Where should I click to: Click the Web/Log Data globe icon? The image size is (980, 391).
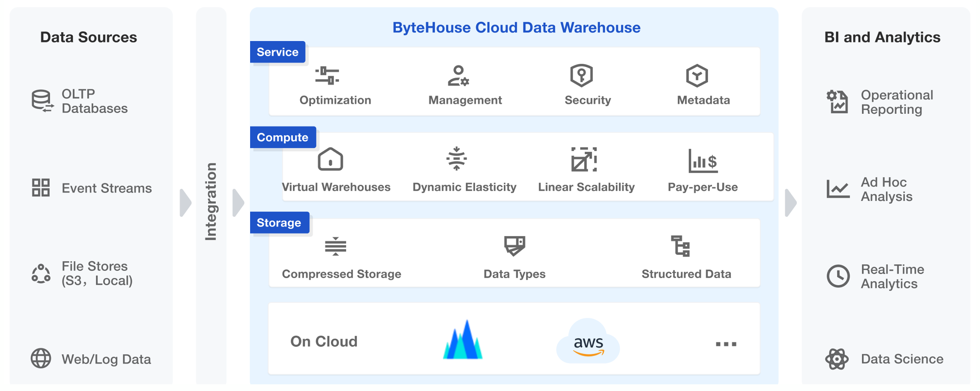point(41,358)
